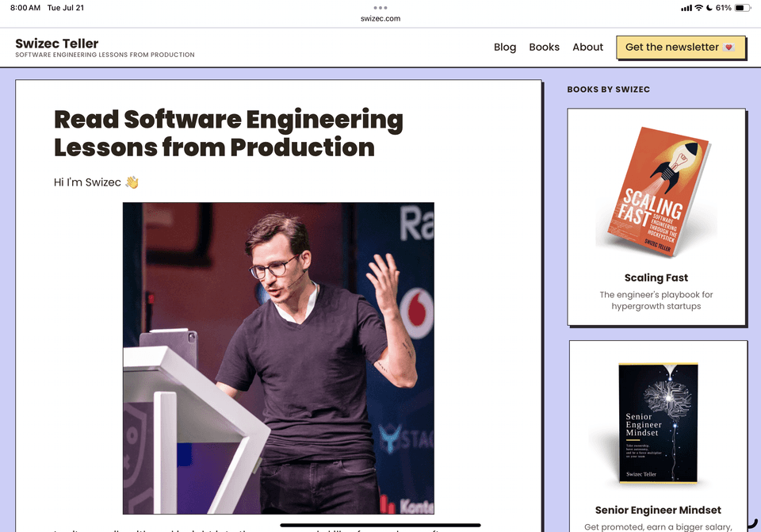Open Senior Engineer Mindset book cover

point(658,423)
